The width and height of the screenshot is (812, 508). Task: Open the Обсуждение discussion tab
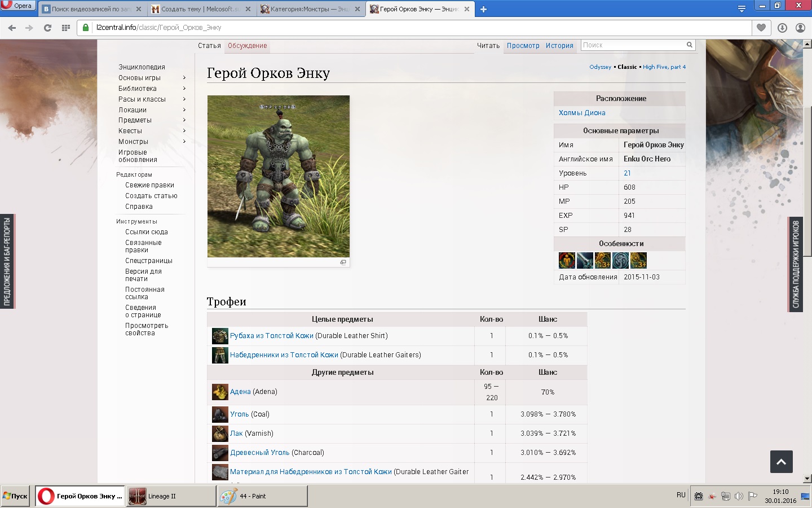click(248, 46)
